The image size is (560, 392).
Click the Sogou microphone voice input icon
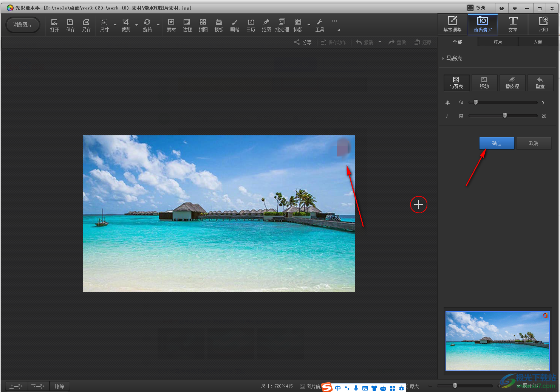click(356, 388)
